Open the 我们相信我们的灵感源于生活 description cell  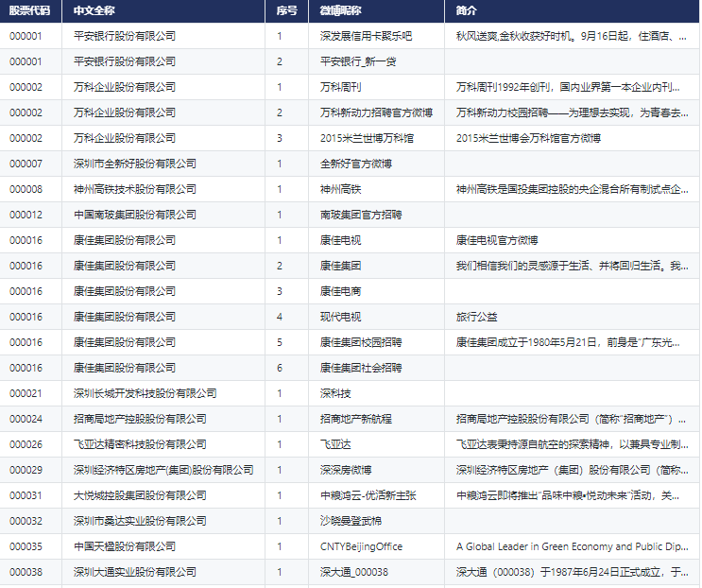pyautogui.click(x=573, y=266)
